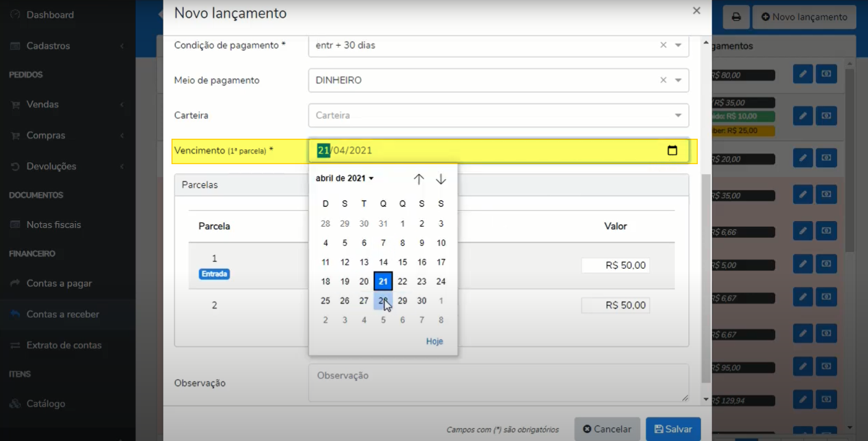
Task: Open the Carteira dropdown
Action: point(678,116)
